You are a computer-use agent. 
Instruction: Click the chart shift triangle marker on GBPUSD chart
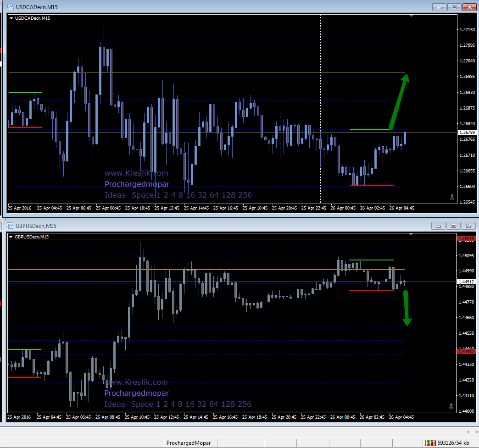pos(411,234)
